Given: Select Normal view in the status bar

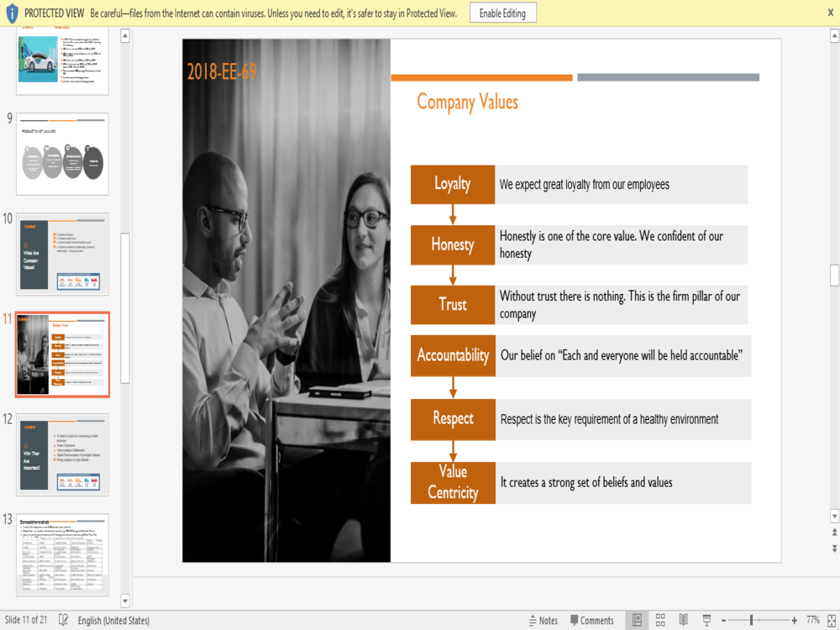Looking at the screenshot, I should 638,620.
